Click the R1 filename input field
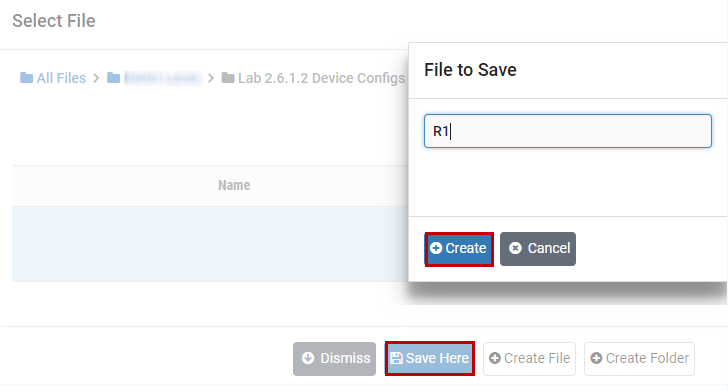This screenshot has width=728, height=391. click(567, 131)
